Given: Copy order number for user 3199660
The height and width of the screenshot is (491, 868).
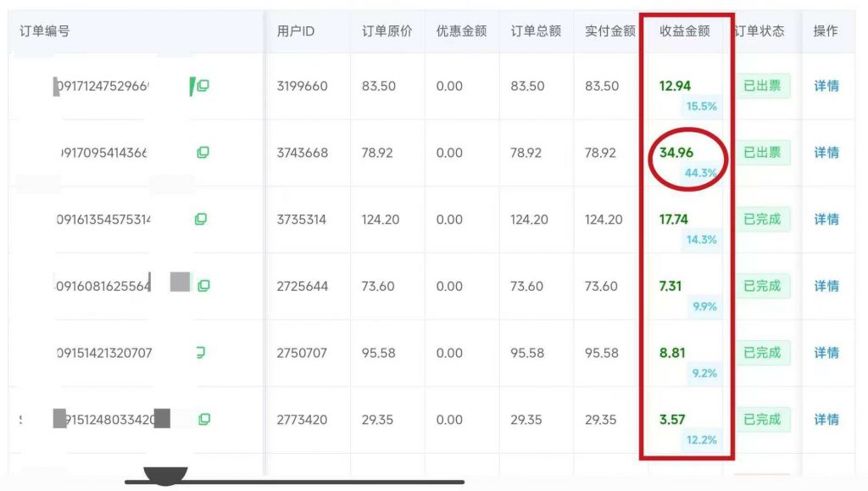Looking at the screenshot, I should [x=203, y=86].
